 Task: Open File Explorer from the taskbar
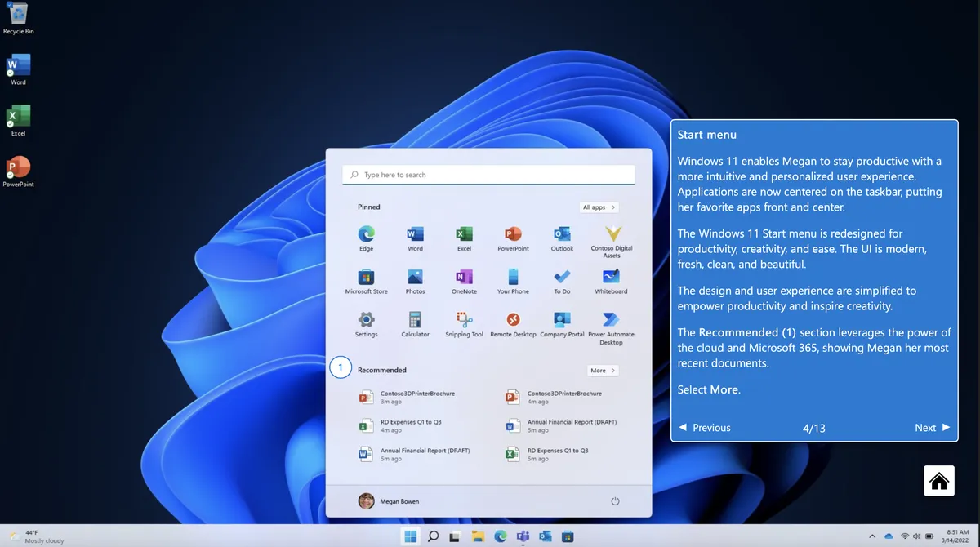pyautogui.click(x=479, y=536)
